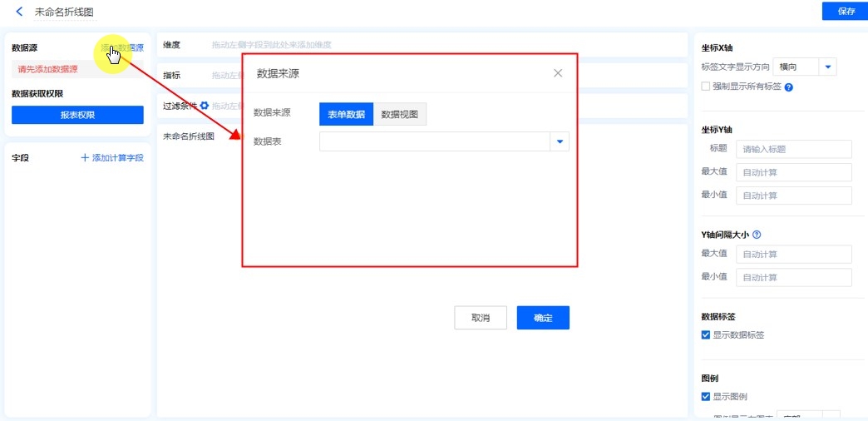Click the 保存 button
The width and height of the screenshot is (868, 421).
coord(846,12)
